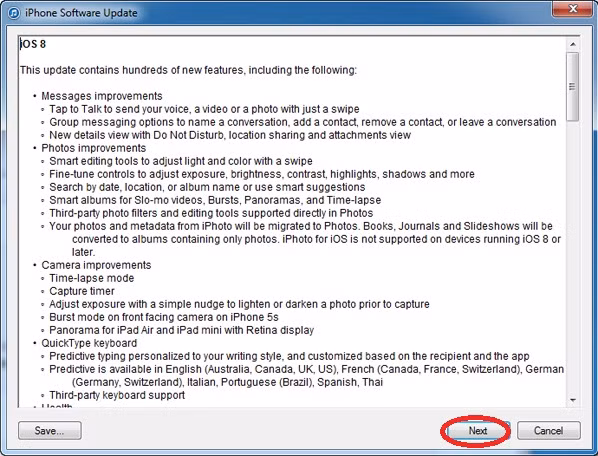This screenshot has height=456, width=598.
Task: Click 'Burst mode on front facing camera' line
Action: 164,317
